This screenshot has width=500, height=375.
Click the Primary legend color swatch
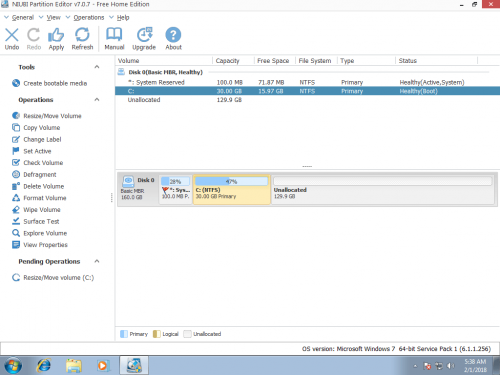124,334
